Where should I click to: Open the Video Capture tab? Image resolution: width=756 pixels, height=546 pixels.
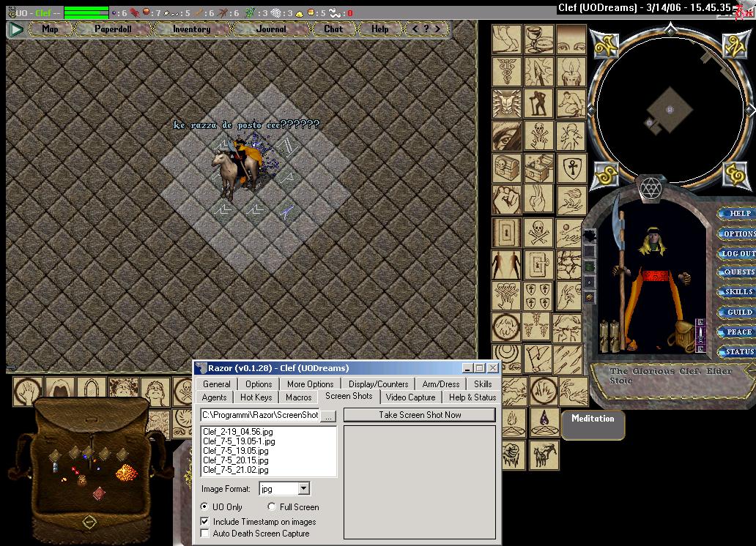point(410,397)
